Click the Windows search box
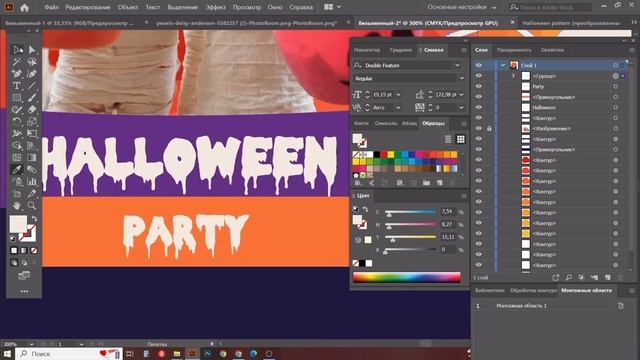 69,353
